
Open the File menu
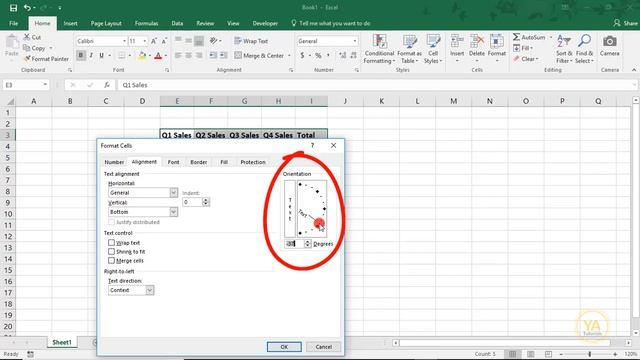point(13,23)
